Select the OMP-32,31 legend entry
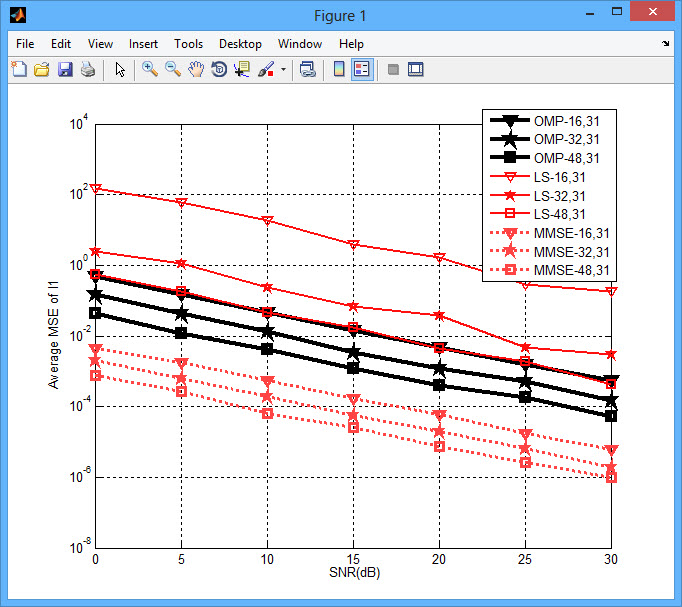Image resolution: width=682 pixels, height=607 pixels. click(x=549, y=140)
